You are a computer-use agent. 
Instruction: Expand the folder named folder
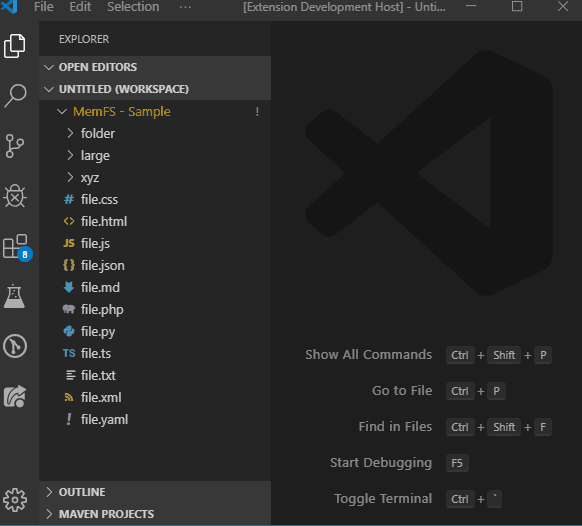coord(70,133)
